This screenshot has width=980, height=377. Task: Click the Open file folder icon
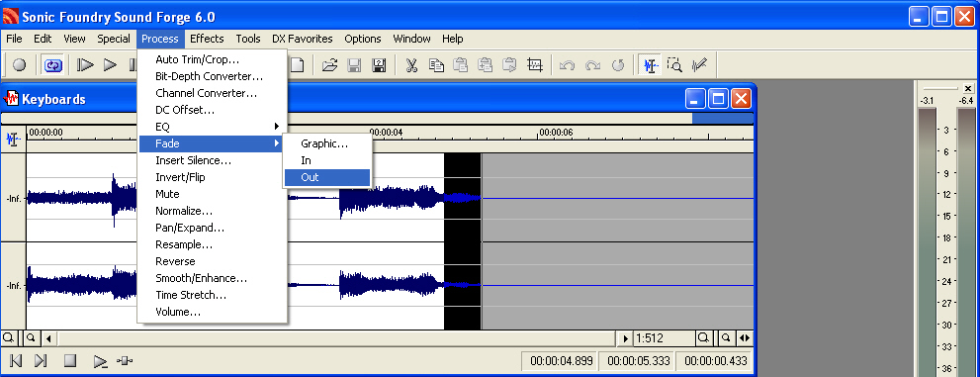click(329, 65)
